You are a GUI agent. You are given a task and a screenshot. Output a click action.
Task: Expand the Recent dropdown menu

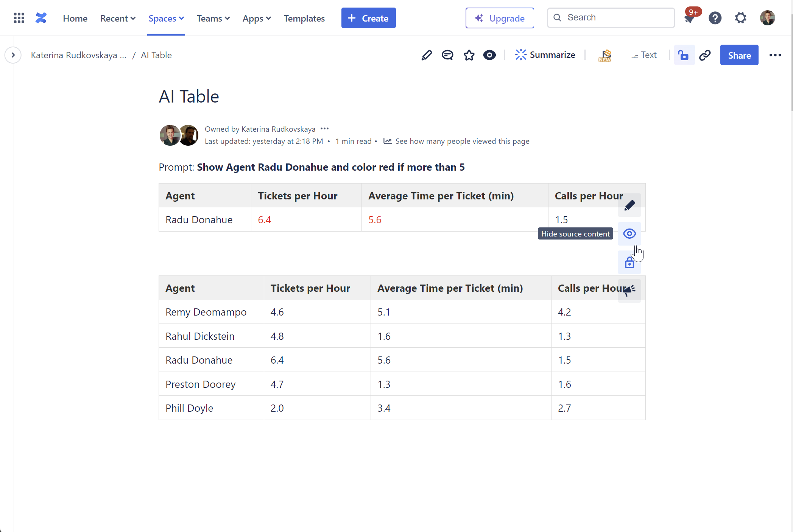click(x=118, y=18)
